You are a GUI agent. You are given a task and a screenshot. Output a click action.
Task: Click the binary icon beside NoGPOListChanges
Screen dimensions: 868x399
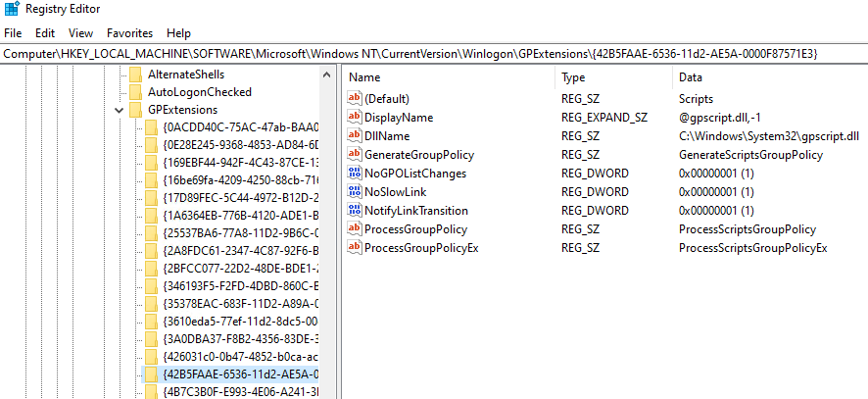click(x=355, y=174)
